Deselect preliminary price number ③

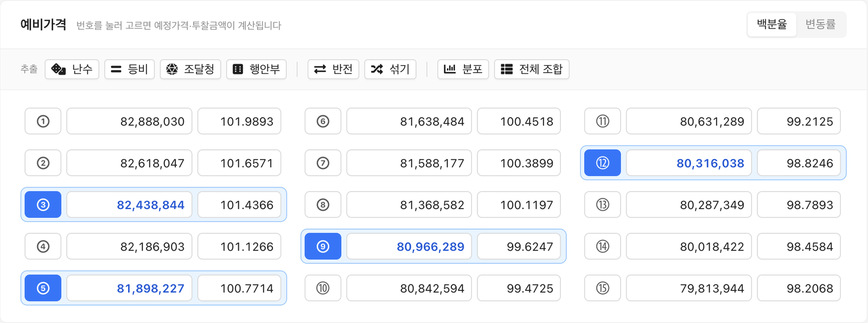click(x=43, y=205)
